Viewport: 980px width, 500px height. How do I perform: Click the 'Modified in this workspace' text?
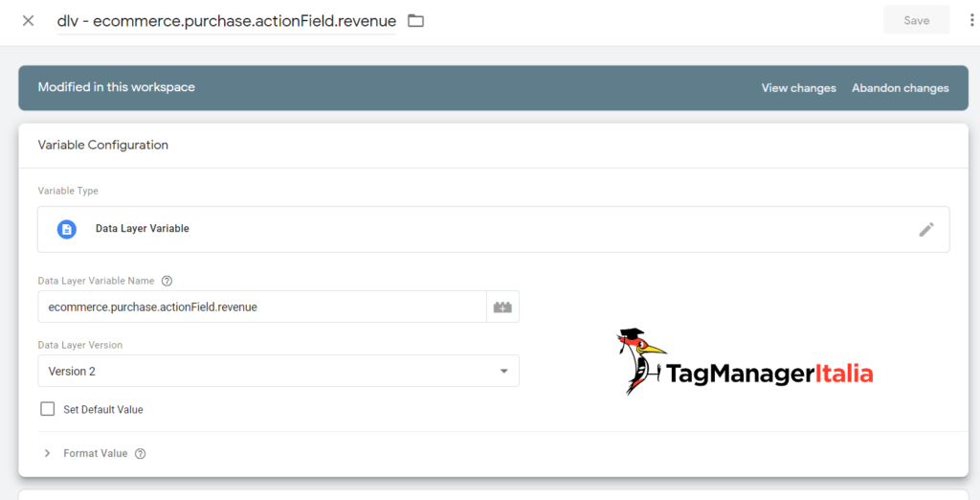click(x=116, y=87)
